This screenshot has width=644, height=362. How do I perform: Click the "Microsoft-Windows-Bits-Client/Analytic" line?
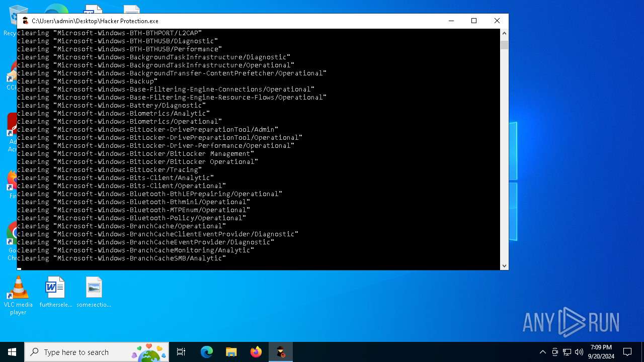116,177
